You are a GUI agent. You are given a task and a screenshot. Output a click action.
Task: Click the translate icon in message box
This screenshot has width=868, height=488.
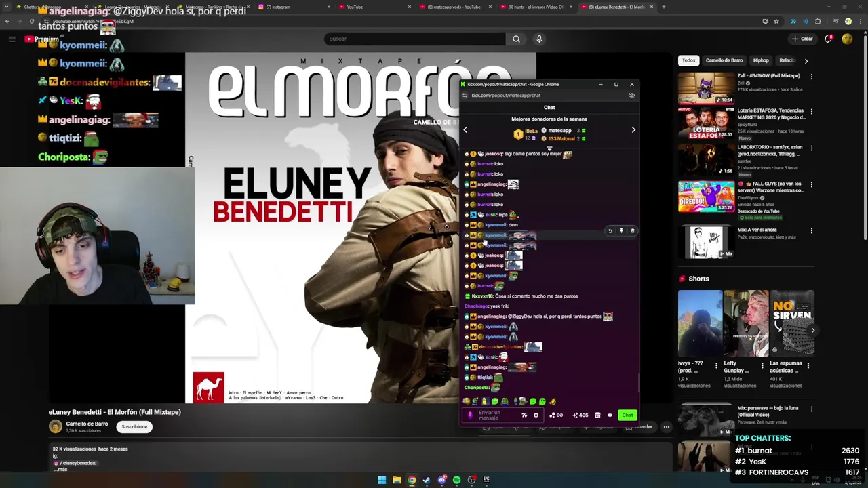tap(524, 415)
